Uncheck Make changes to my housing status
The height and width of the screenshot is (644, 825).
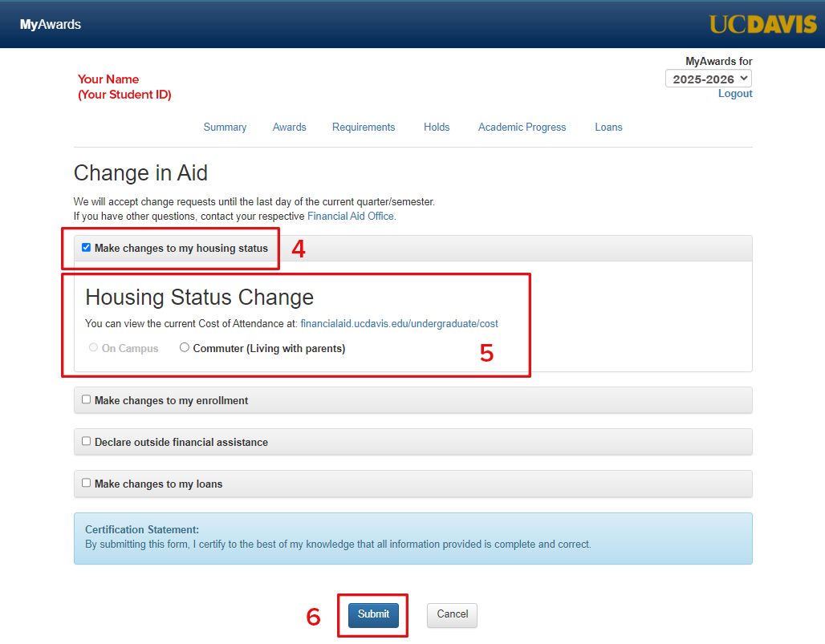pos(87,248)
